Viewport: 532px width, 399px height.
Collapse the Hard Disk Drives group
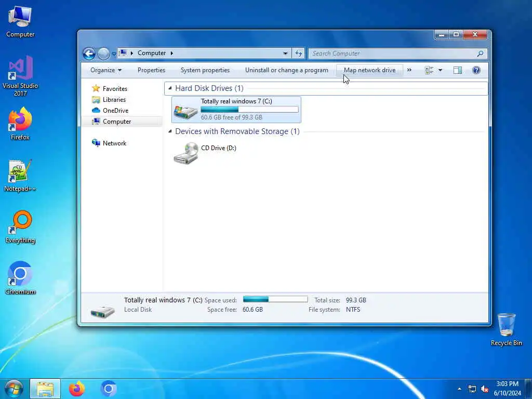[x=170, y=88]
